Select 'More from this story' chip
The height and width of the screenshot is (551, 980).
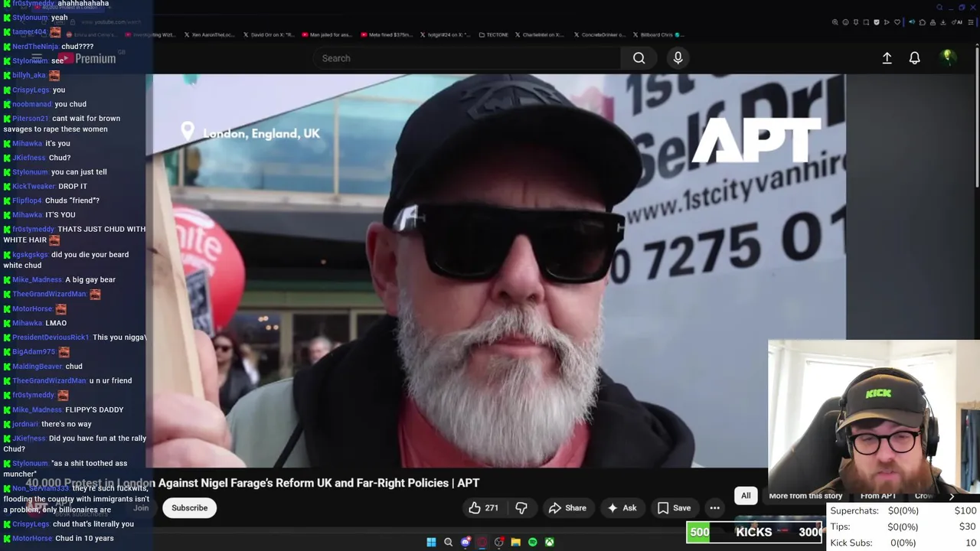(x=805, y=496)
